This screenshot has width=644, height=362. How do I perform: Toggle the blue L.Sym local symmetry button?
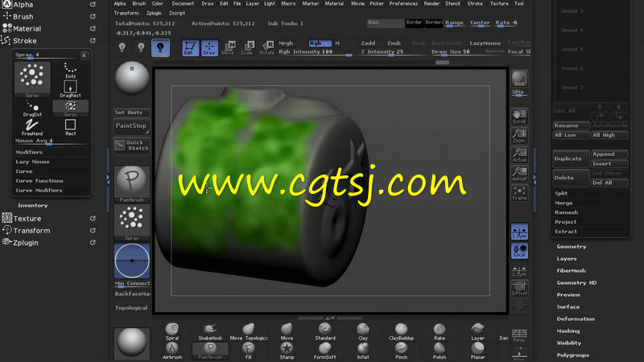pyautogui.click(x=519, y=232)
